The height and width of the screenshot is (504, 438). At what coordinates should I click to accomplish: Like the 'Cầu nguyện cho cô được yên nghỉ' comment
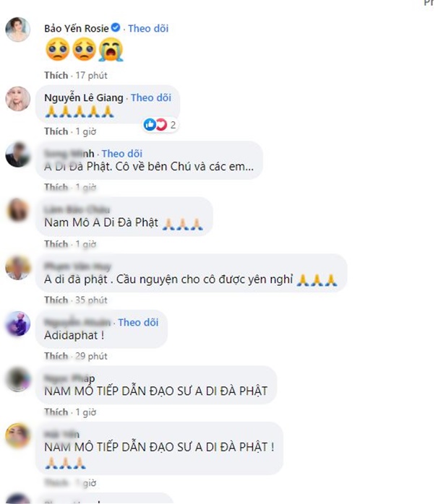(x=56, y=300)
